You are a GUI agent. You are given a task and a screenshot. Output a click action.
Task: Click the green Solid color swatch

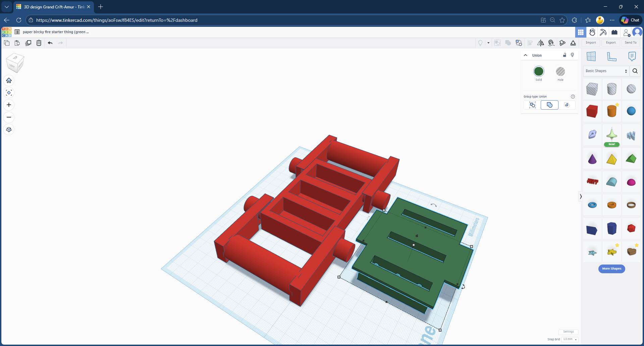(539, 71)
